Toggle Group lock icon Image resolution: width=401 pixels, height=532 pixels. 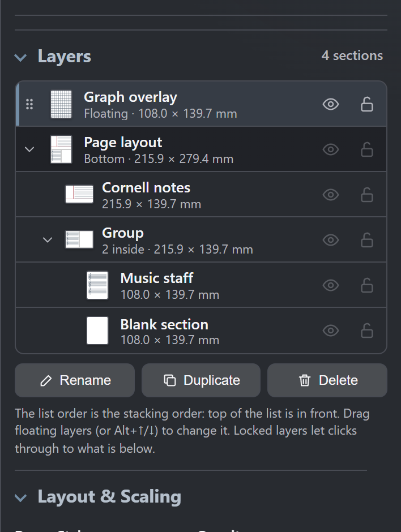(x=366, y=240)
